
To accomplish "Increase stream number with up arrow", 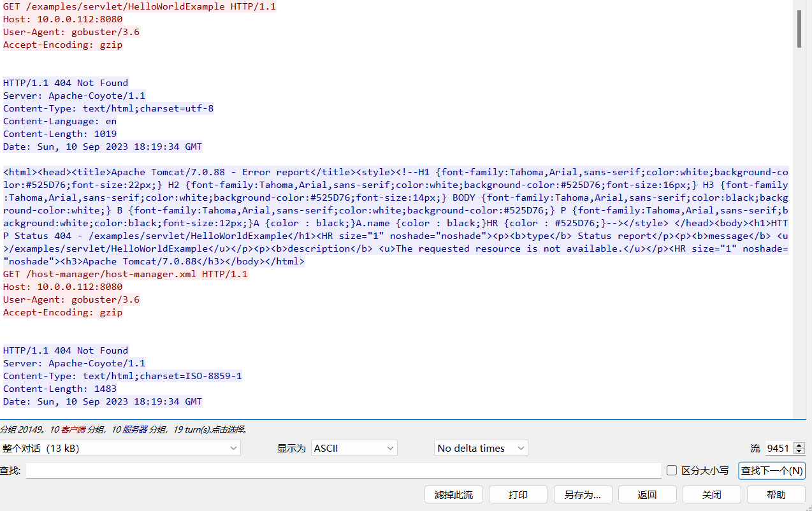I will (x=799, y=445).
